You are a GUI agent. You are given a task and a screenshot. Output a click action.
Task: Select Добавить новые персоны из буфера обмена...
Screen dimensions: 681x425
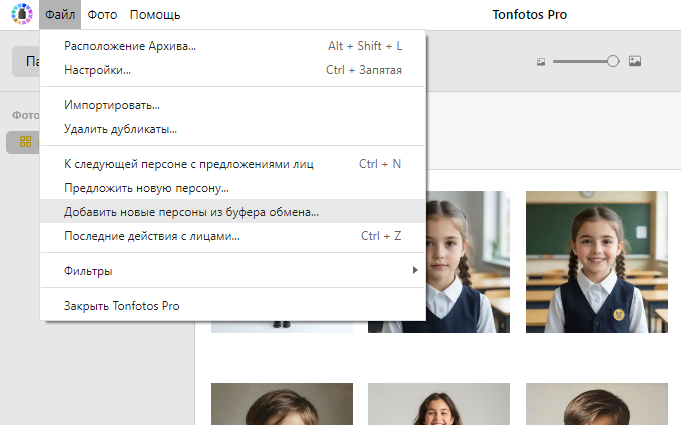(x=191, y=212)
